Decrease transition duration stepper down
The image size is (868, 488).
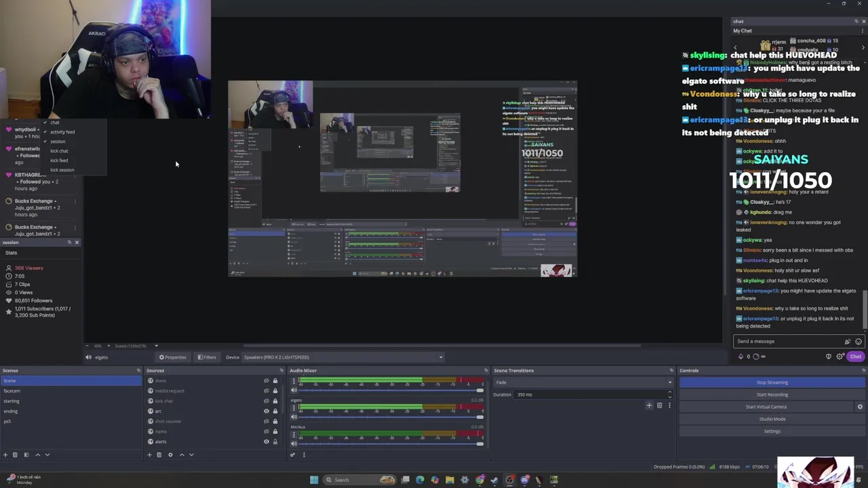pos(669,396)
